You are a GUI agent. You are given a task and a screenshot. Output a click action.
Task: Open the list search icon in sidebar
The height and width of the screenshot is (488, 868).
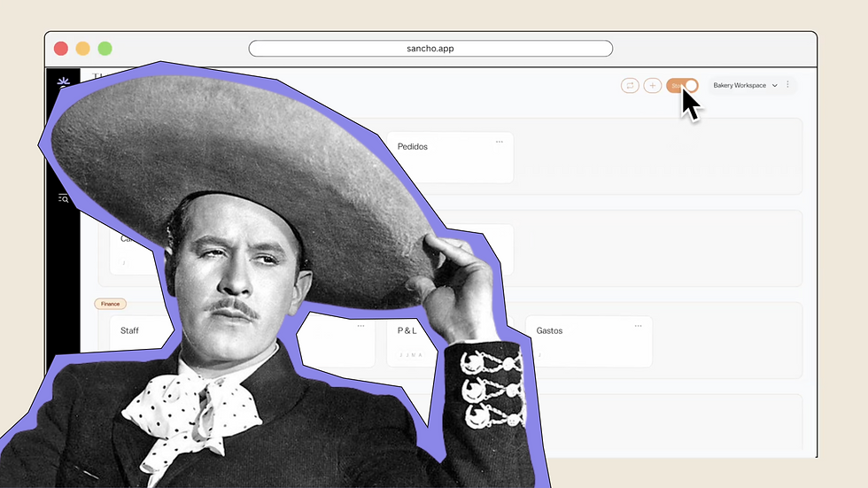pyautogui.click(x=63, y=198)
